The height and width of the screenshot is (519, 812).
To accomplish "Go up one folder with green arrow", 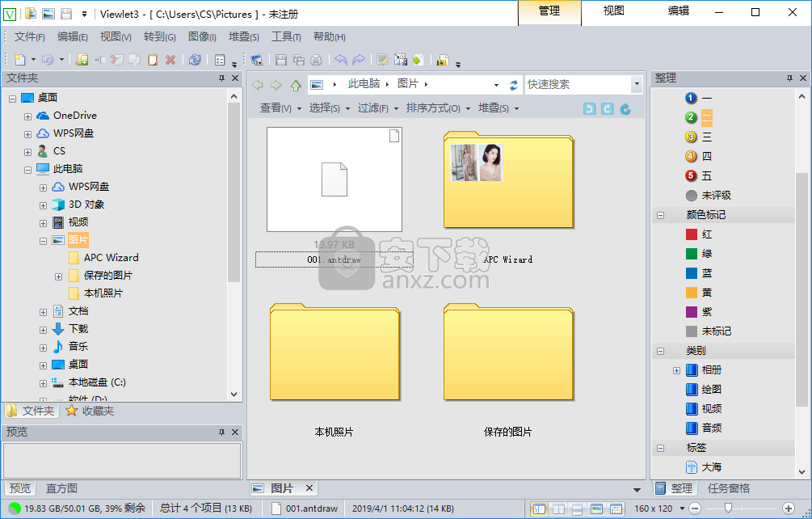I will click(296, 85).
